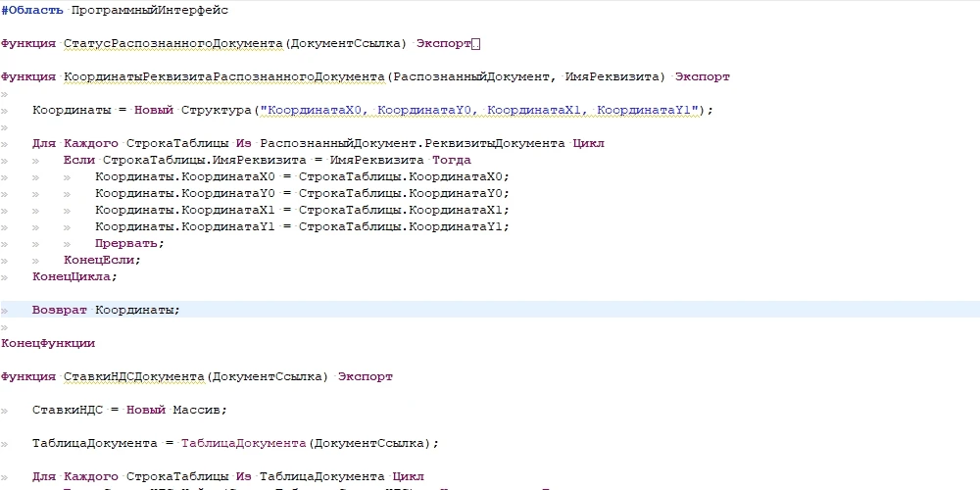Image resolution: width=980 pixels, height=490 pixels.
Task: Click assignment line Координаты.КоординатаX1
Action: (x=303, y=210)
